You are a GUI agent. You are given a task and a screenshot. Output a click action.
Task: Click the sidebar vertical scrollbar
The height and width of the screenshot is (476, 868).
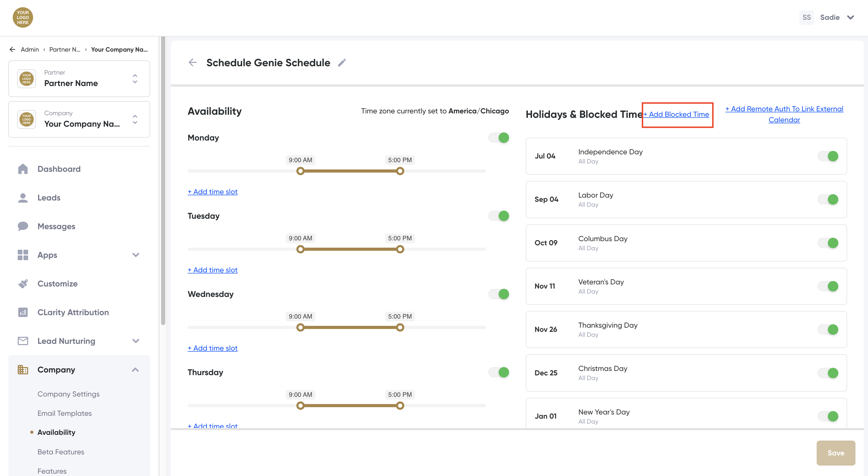pos(163,182)
